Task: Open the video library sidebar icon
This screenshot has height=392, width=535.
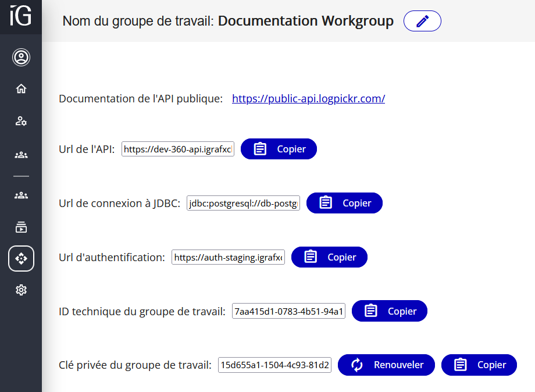Action: [x=21, y=227]
